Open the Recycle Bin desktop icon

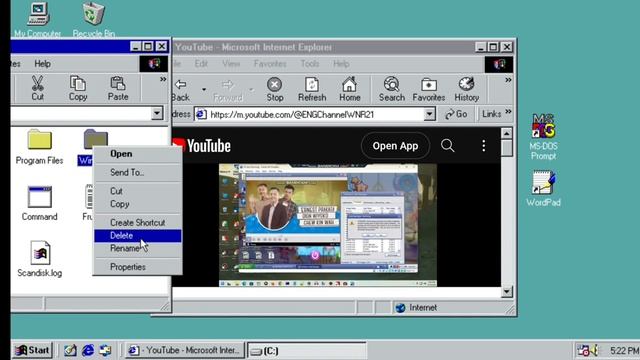pyautogui.click(x=93, y=20)
